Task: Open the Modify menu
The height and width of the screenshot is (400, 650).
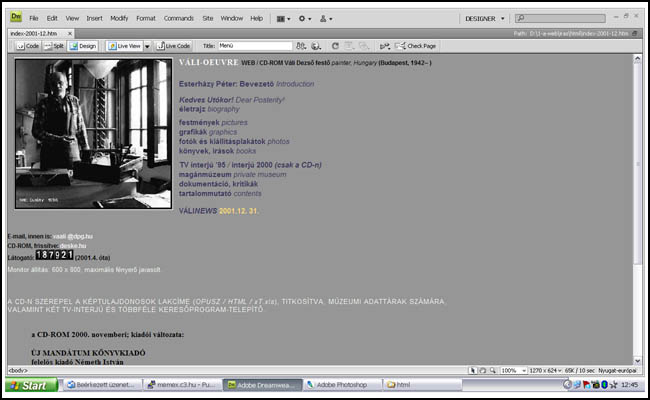Action: point(119,19)
